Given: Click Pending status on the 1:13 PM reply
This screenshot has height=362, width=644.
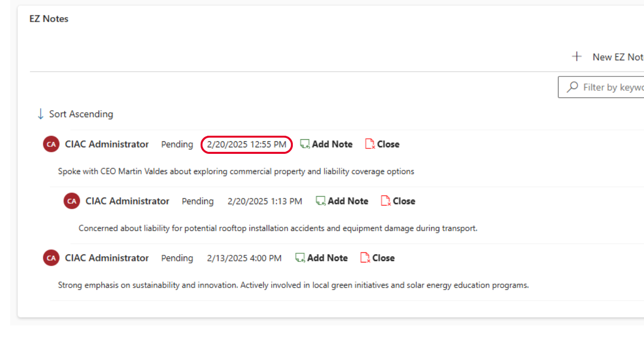Looking at the screenshot, I should click(197, 201).
